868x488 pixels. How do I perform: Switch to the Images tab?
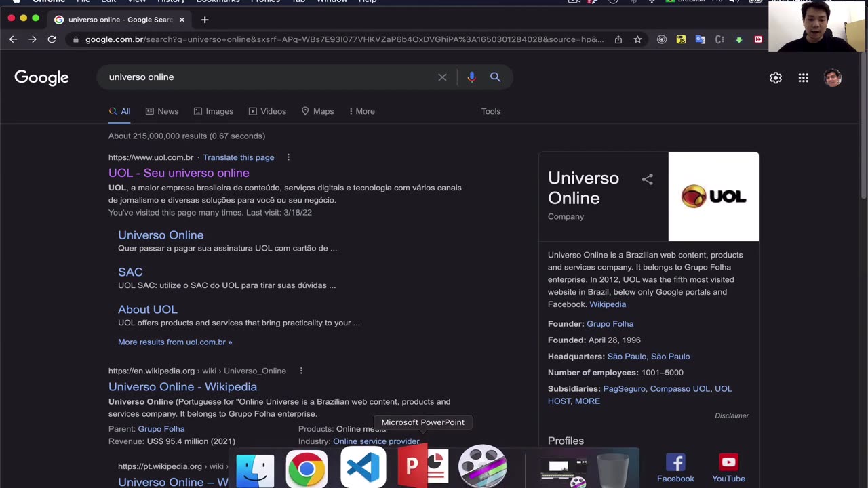(x=214, y=111)
